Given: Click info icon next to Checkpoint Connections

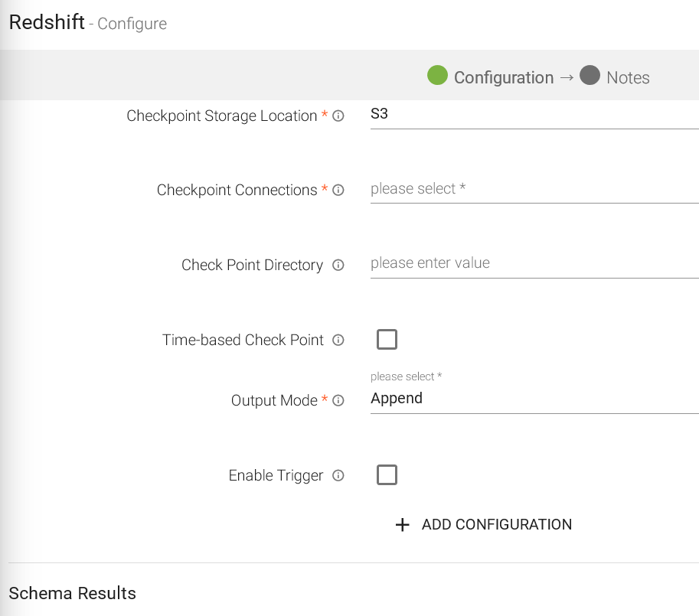Looking at the screenshot, I should tap(338, 191).
